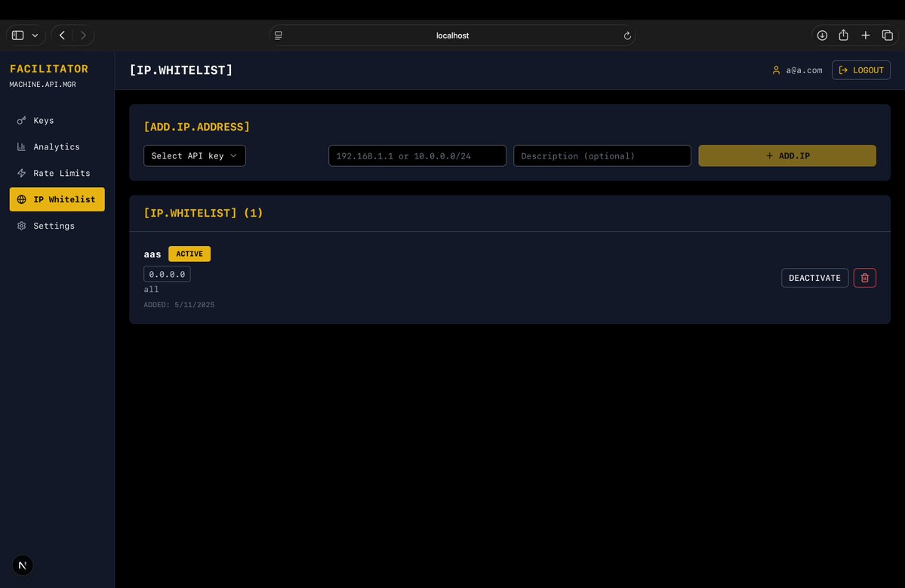Viewport: 905px width, 588px height.
Task: Click the Description optional text field
Action: [x=602, y=155]
